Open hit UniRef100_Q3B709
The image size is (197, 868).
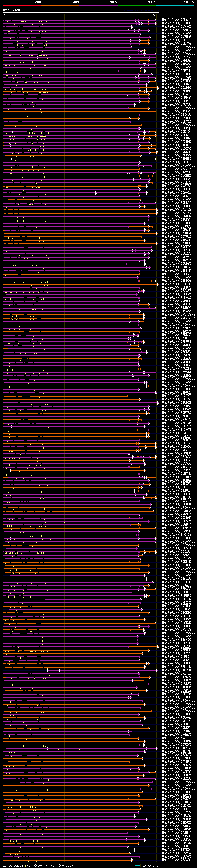177,43
